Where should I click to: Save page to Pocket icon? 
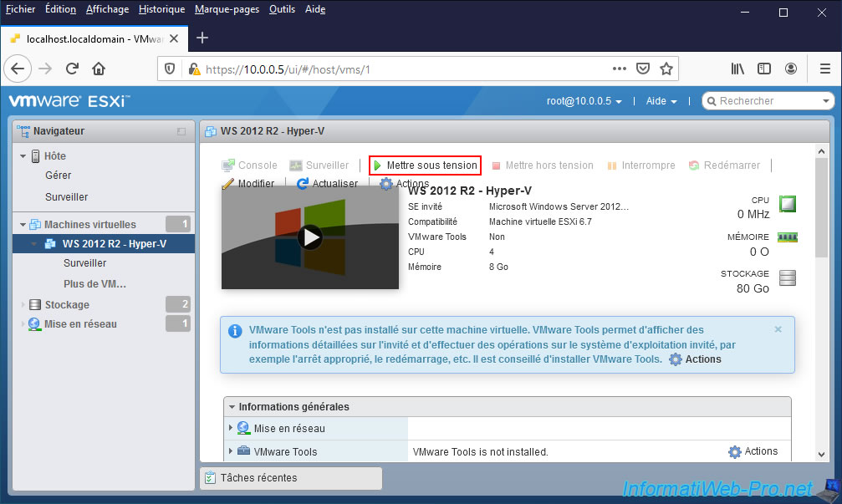[643, 69]
